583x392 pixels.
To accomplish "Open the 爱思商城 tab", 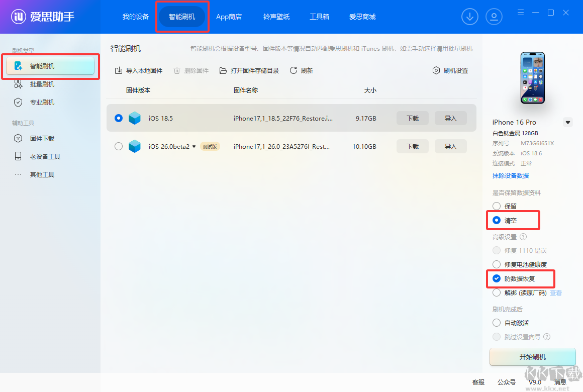I will [362, 17].
